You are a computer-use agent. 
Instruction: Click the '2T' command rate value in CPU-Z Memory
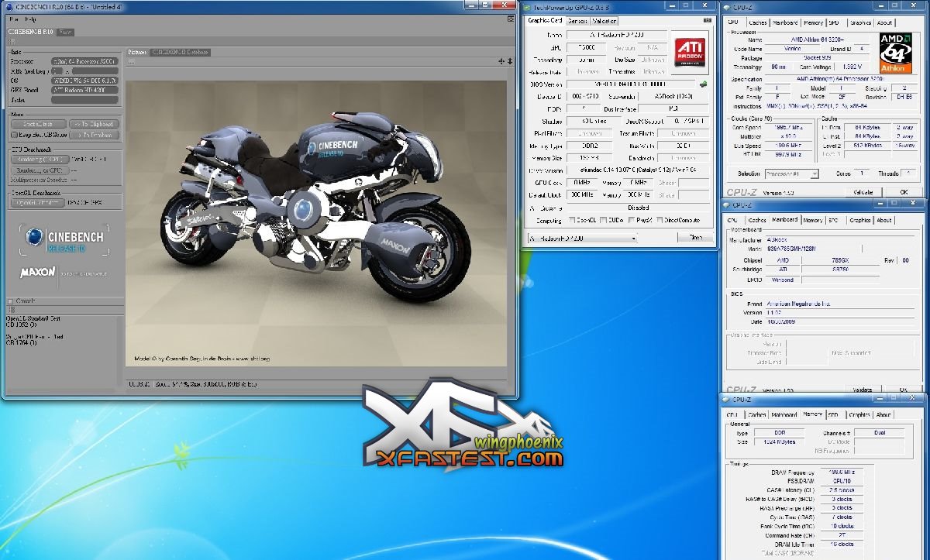(843, 535)
